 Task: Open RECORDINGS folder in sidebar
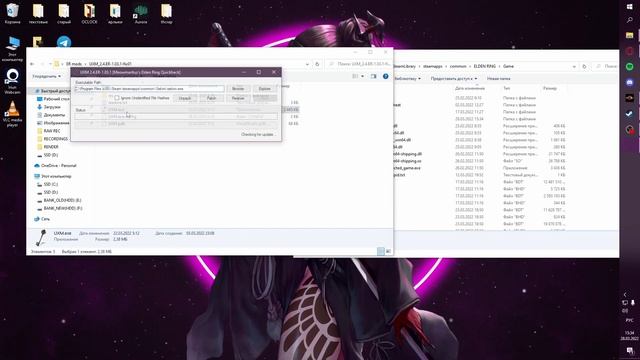coord(52,139)
